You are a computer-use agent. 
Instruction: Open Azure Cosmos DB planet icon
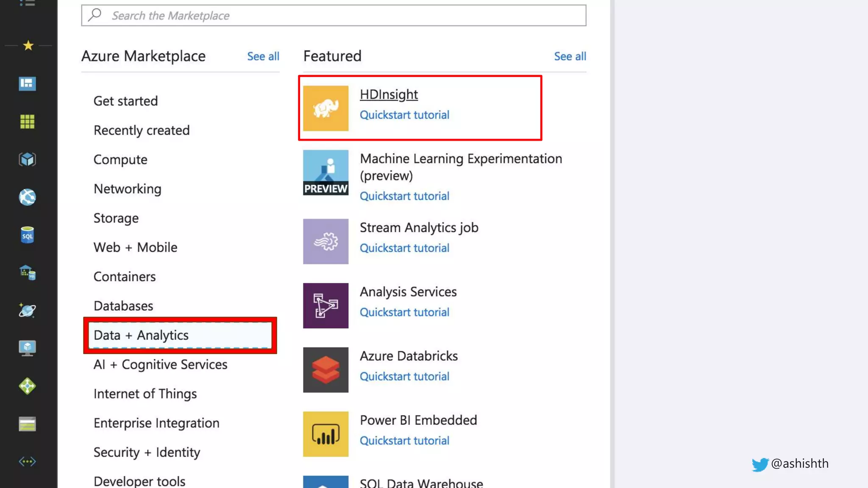(28, 311)
